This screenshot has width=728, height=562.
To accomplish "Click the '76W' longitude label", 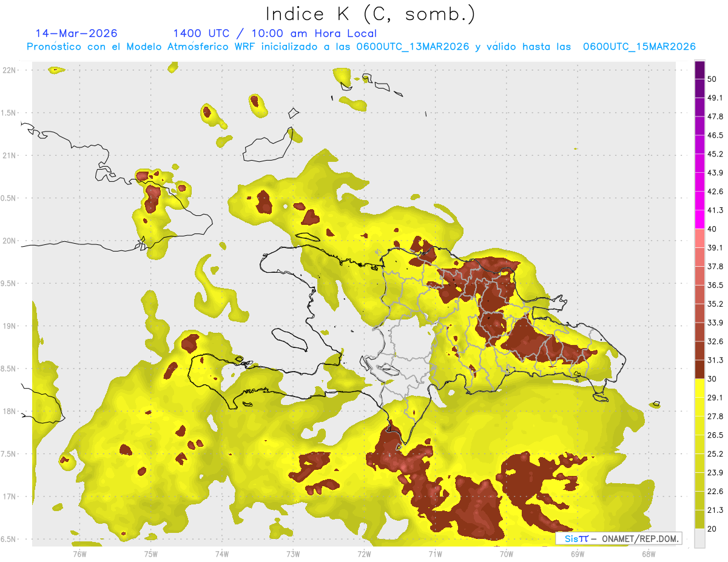I will click(79, 554).
